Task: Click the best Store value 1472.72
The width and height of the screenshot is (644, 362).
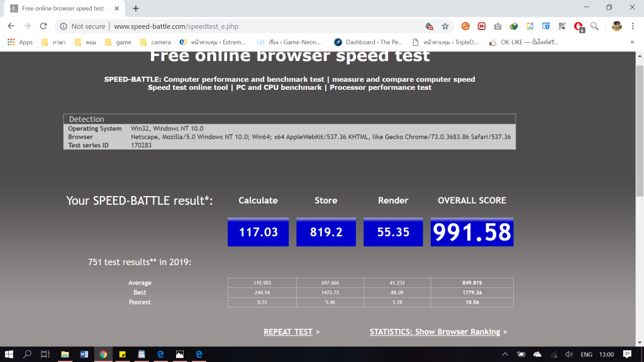Action: point(330,293)
